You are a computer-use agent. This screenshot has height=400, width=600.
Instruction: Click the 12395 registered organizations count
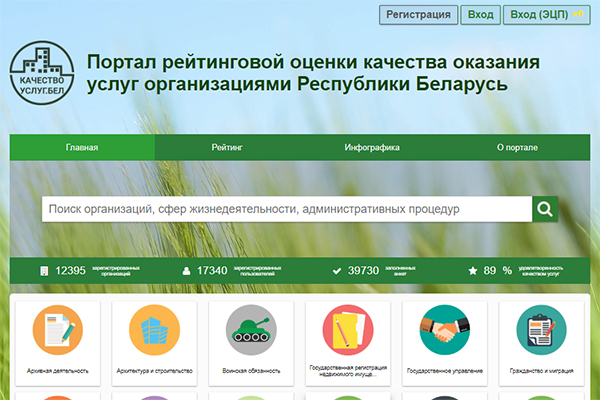[70, 271]
